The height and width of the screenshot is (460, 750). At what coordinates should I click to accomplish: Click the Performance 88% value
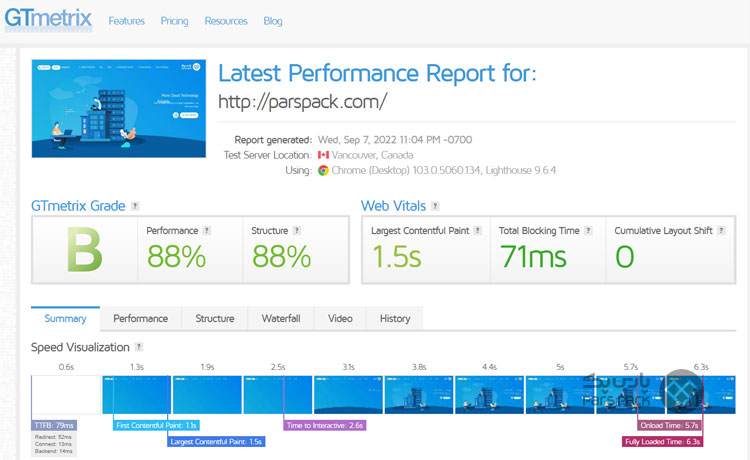click(176, 256)
